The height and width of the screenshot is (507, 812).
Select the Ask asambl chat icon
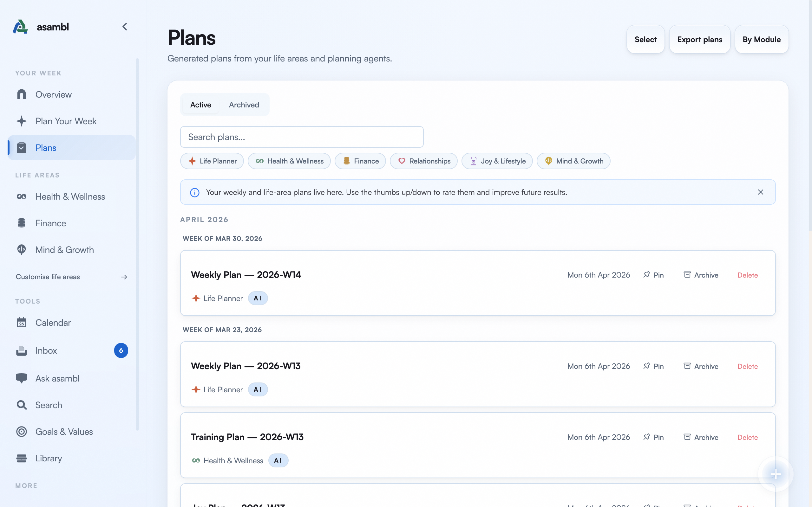pyautogui.click(x=22, y=378)
